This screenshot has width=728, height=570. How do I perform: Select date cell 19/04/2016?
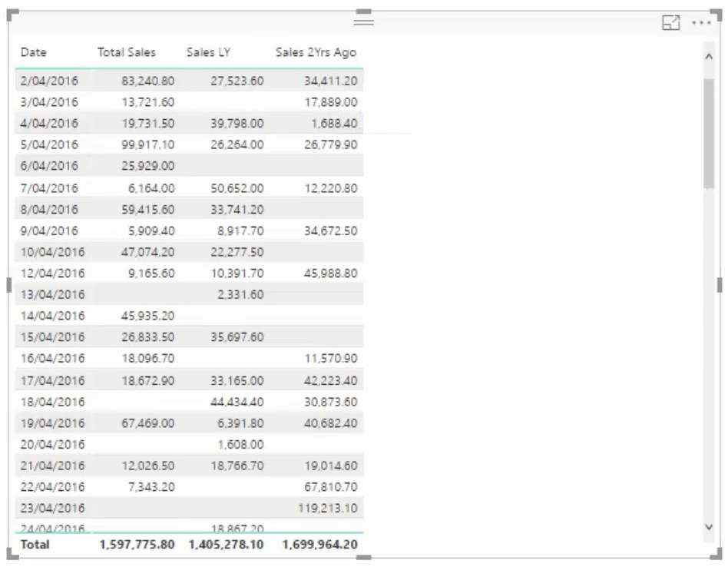click(52, 425)
